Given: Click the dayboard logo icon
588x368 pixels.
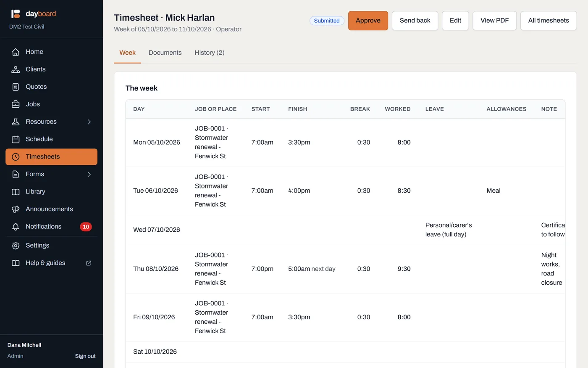Looking at the screenshot, I should click(16, 14).
